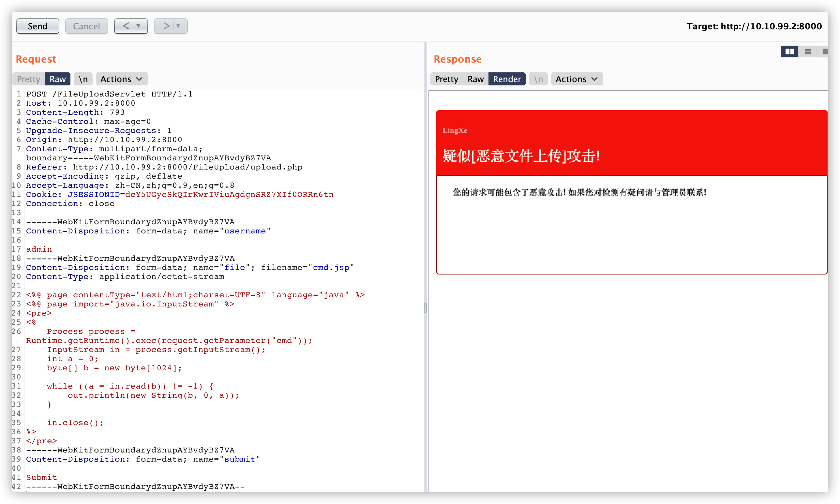Image resolution: width=840 pixels, height=504 pixels.
Task: Toggle response \n non-printable characters display
Action: (x=538, y=79)
